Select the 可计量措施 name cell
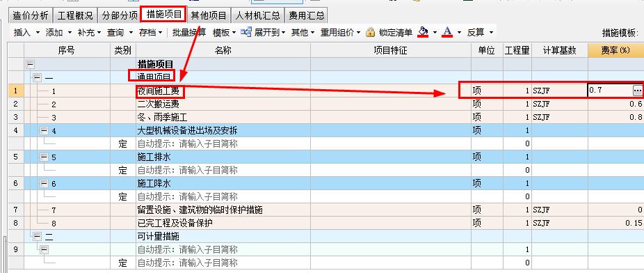 click(223, 236)
